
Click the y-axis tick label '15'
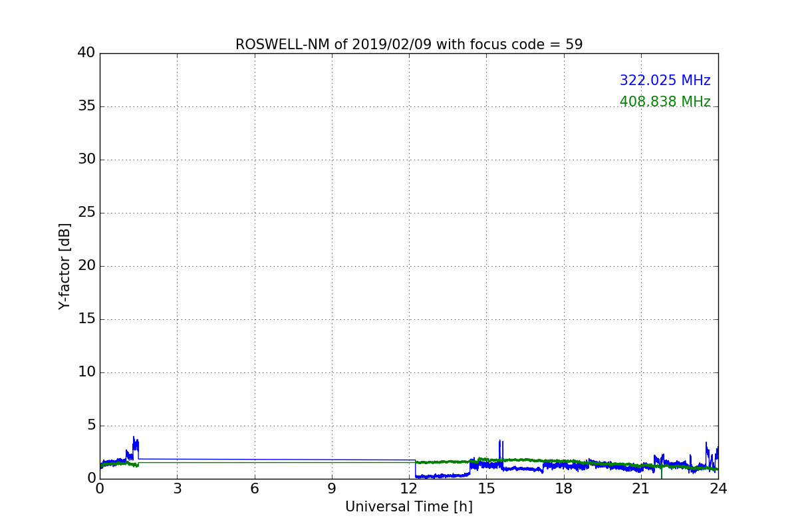[x=86, y=319]
